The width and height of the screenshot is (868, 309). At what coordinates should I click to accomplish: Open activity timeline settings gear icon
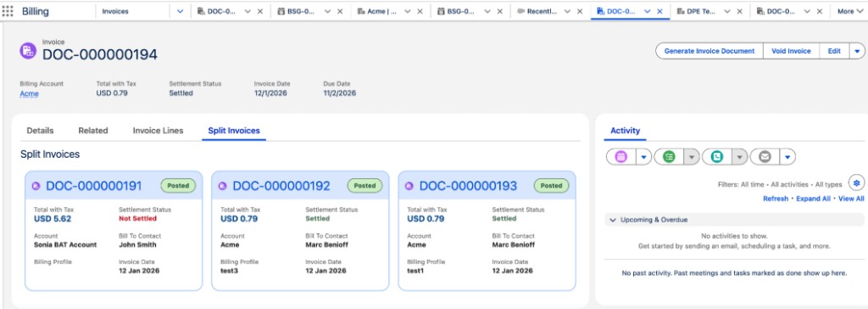pyautogui.click(x=857, y=183)
